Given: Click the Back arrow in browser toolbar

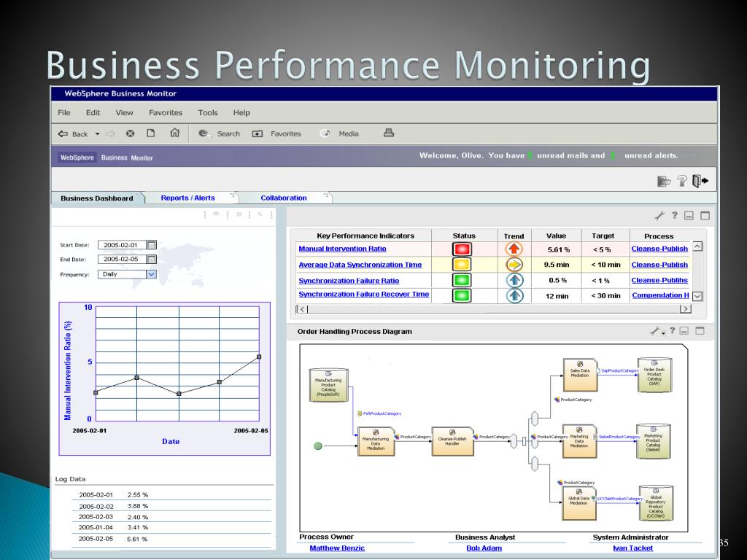Looking at the screenshot, I should (63, 134).
